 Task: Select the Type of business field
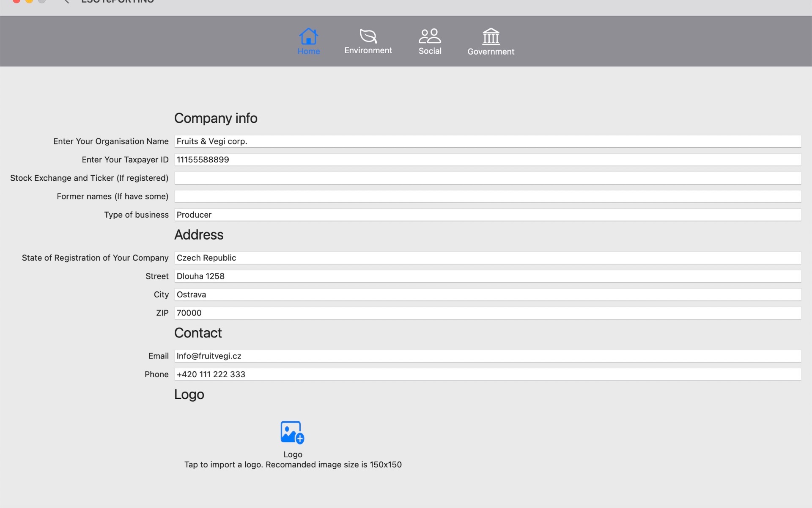tap(487, 215)
